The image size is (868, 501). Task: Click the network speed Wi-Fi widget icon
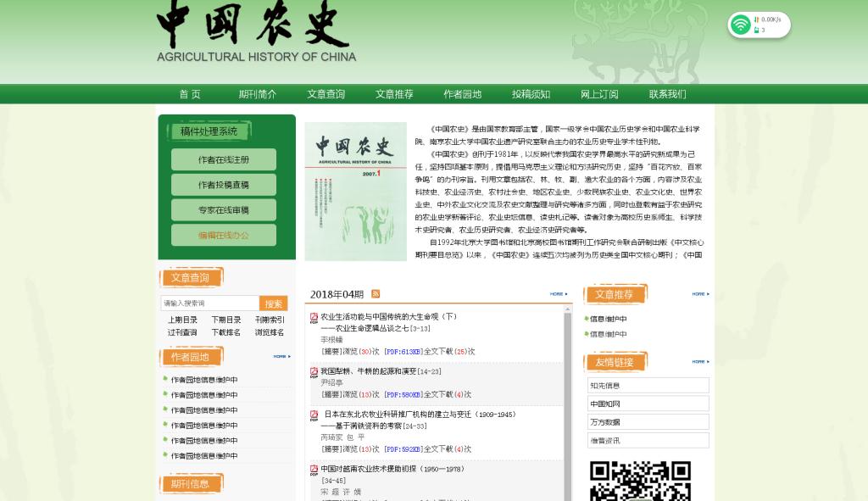click(740, 25)
